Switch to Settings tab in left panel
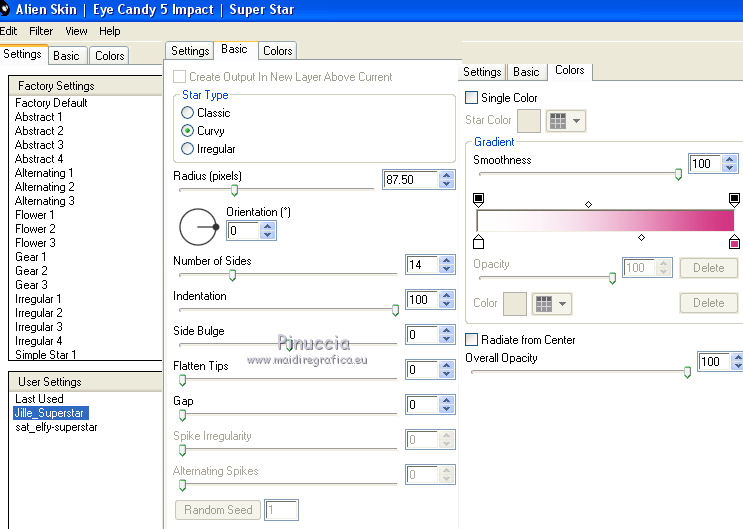743x529 pixels. [x=22, y=54]
